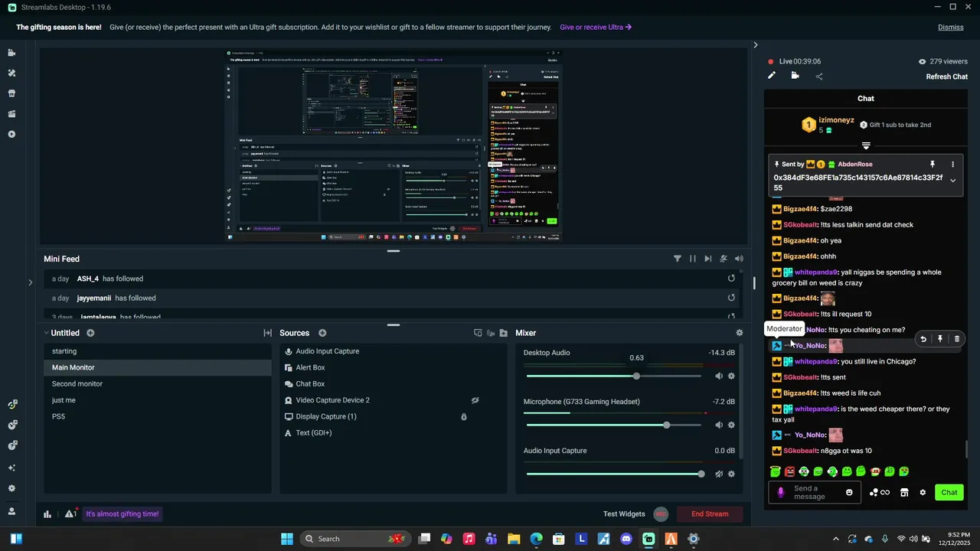Click green Chat send button
This screenshot has height=551, width=980.
tap(949, 493)
